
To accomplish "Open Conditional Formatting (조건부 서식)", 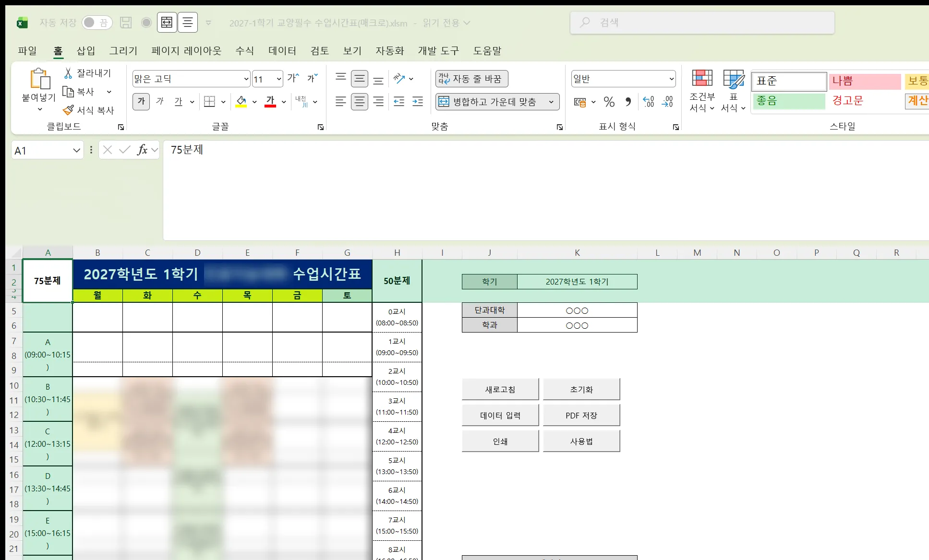I will [702, 91].
